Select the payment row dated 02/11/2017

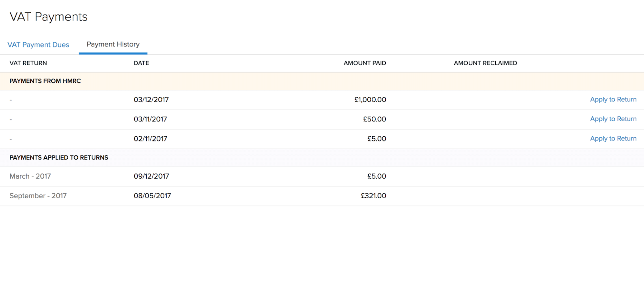click(256, 139)
